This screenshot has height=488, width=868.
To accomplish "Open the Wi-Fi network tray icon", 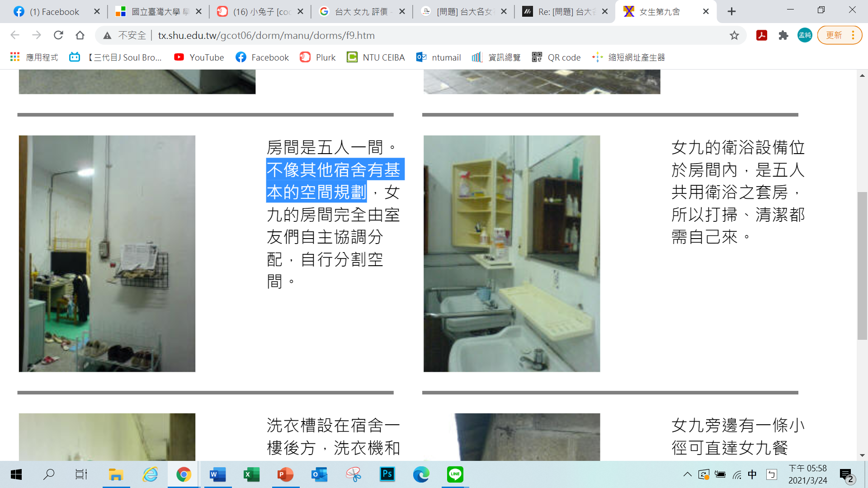I will [737, 474].
